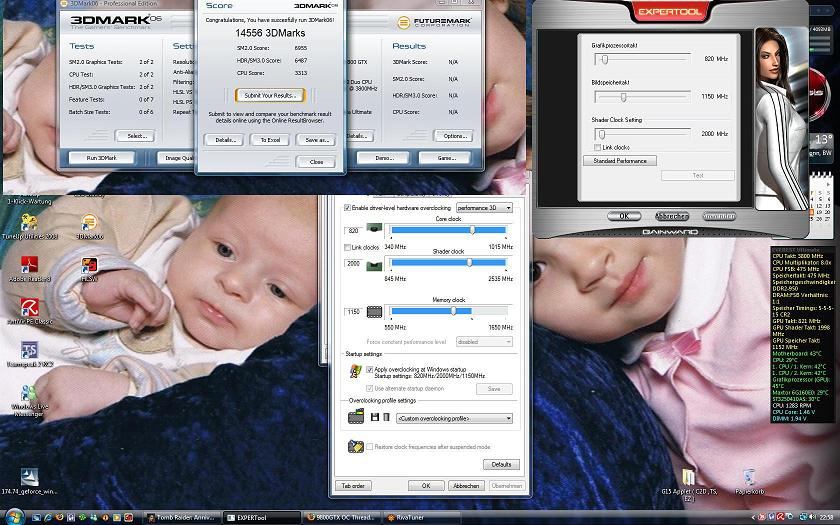
Task: Click Abbrechen in RivaTuner dialog
Action: point(466,485)
